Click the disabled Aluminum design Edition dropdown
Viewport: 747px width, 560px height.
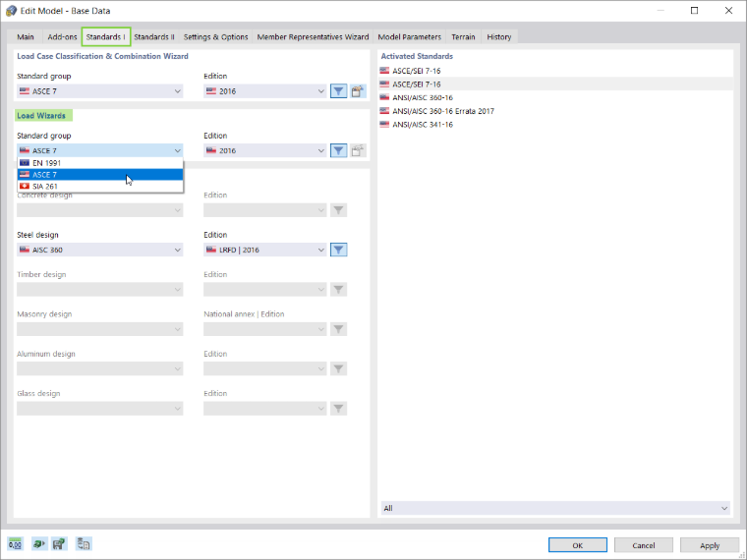[264, 368]
